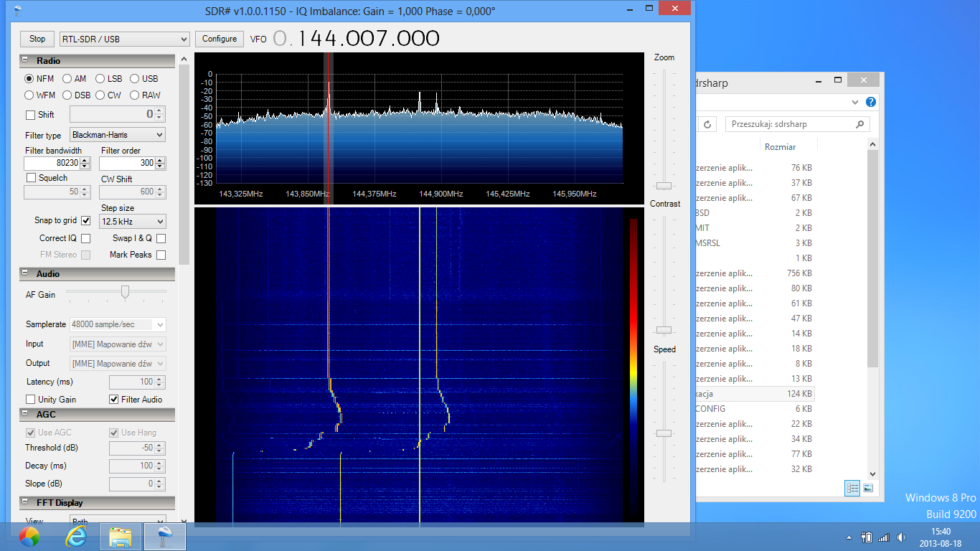Switch Explorer to details view icon
Image resolution: width=980 pixels, height=551 pixels.
852,488
